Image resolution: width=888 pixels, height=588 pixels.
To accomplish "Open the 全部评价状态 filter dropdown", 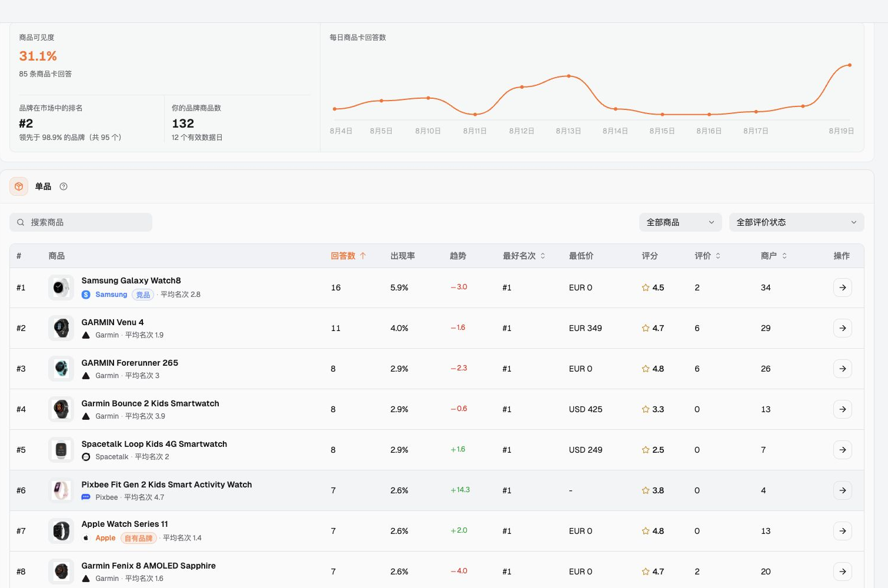I will point(797,222).
